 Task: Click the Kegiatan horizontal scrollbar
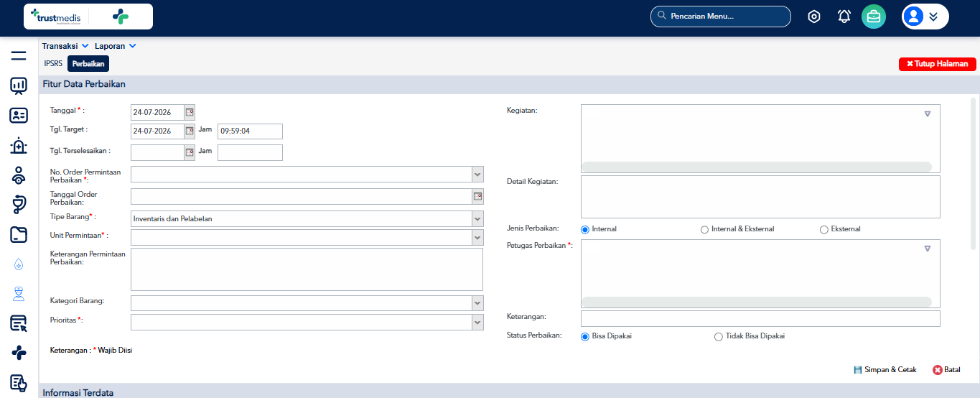(x=757, y=167)
